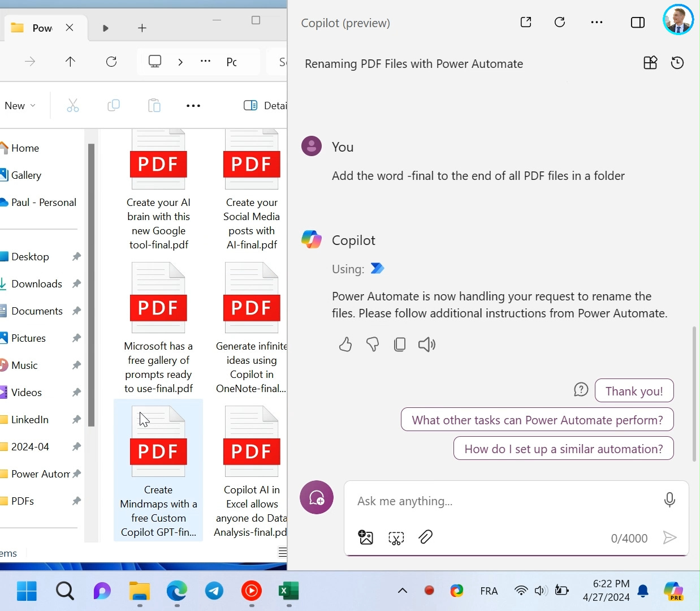The image size is (700, 611).
Task: Open See more options in Explorer toolbar
Action: pyautogui.click(x=193, y=106)
